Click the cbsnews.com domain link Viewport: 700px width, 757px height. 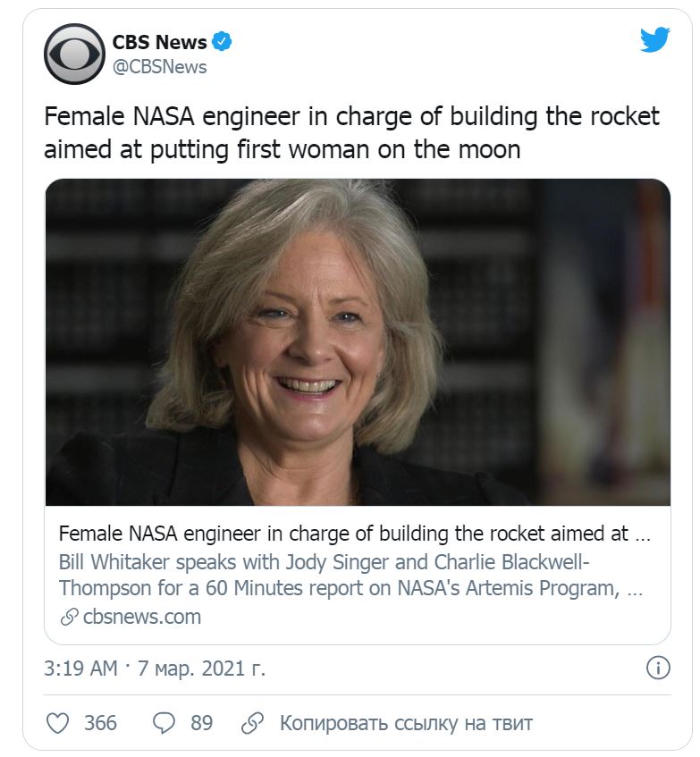tap(141, 617)
